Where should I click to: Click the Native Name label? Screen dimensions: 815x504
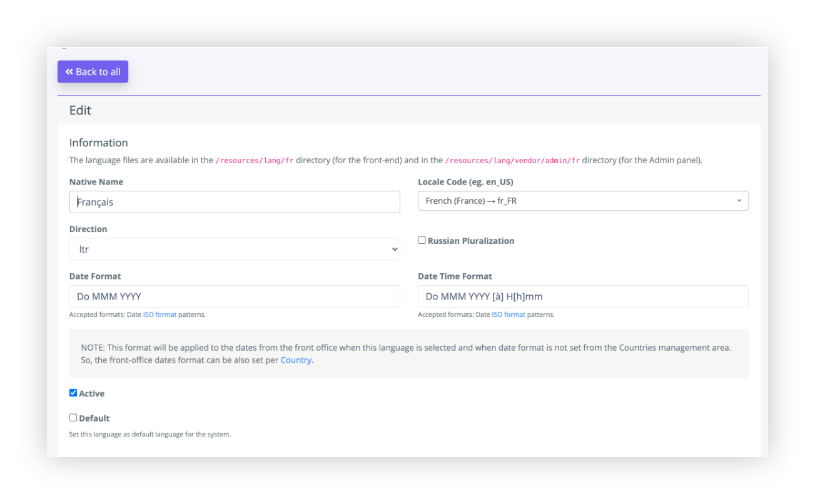(x=96, y=182)
